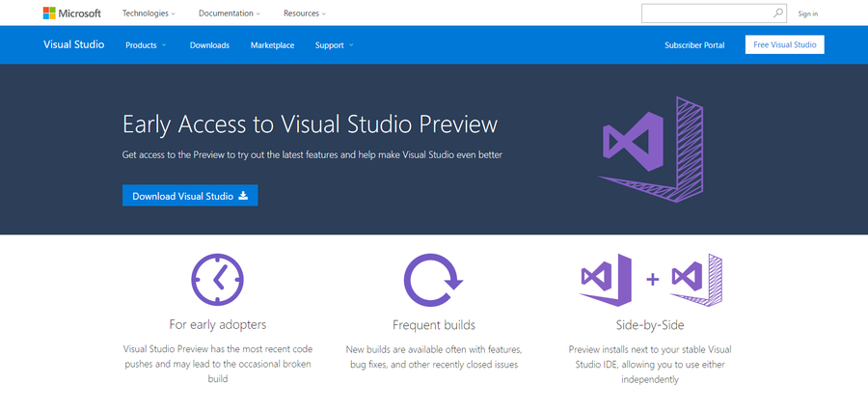Viewport: 868px width, 412px height.
Task: Click the Side-by-Side heading
Action: coord(650,325)
